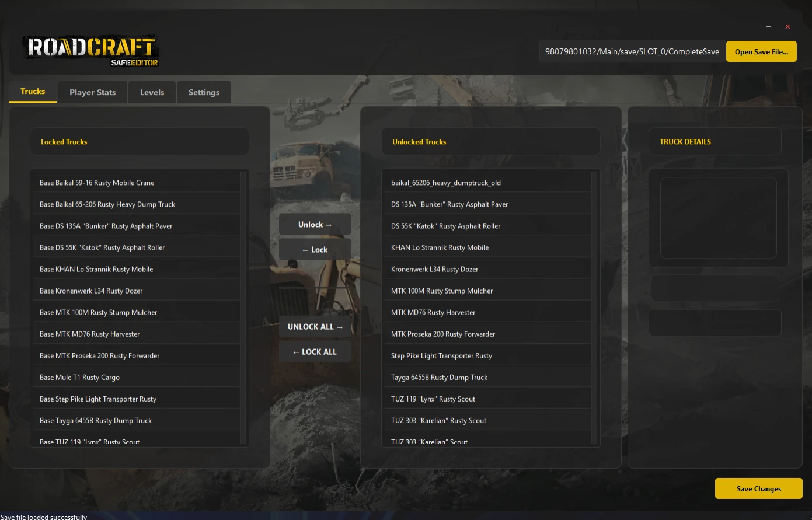Open the Player Stats tab
This screenshot has width=812, height=520.
coord(92,92)
